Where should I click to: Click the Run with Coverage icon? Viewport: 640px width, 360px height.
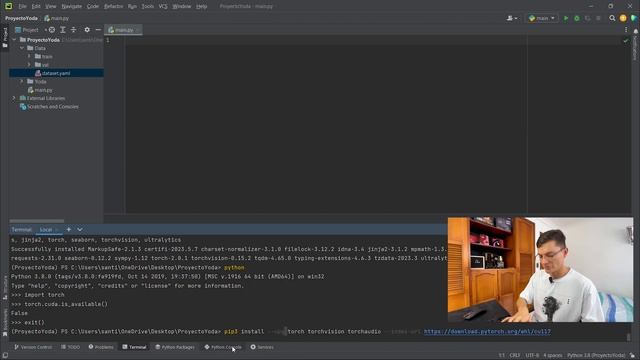[588, 18]
